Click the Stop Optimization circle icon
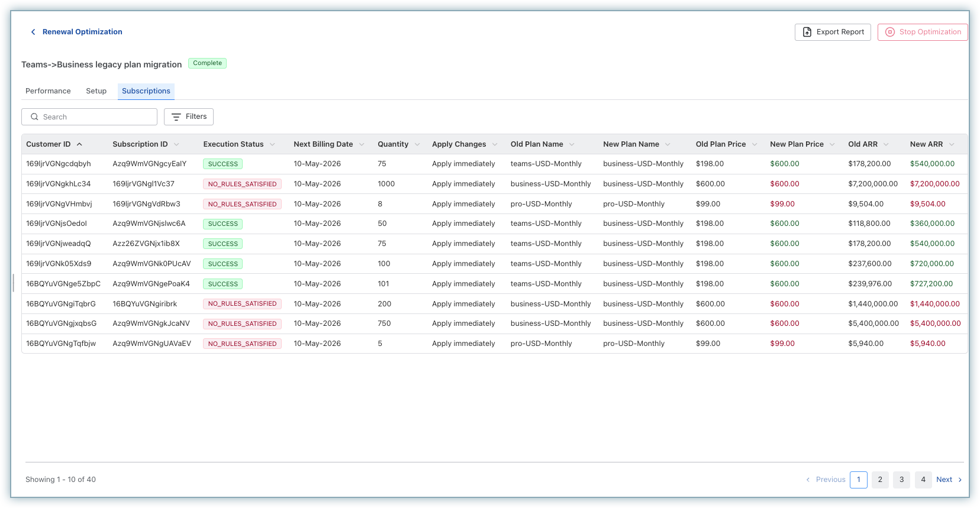 click(890, 32)
